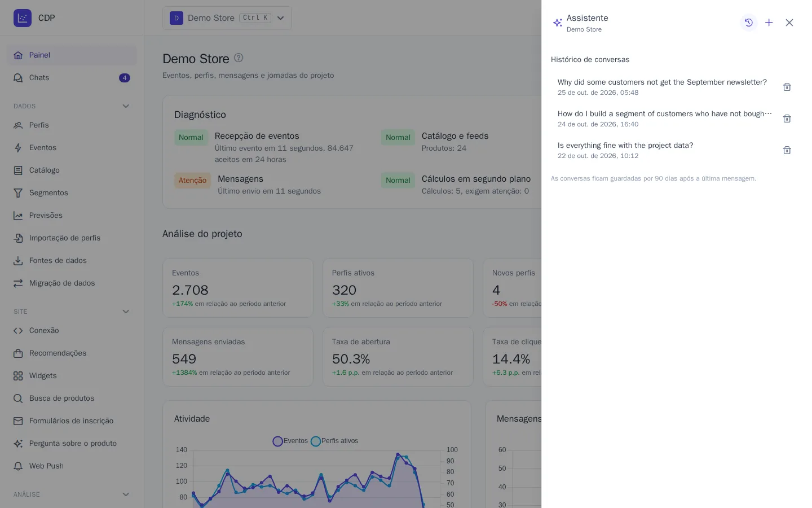The height and width of the screenshot is (508, 812).
Task: Click the Web Push bell icon
Action: point(18,466)
